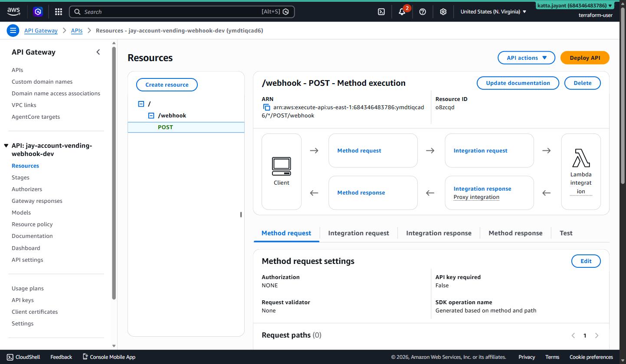Open API keys in the sidebar

click(23, 300)
